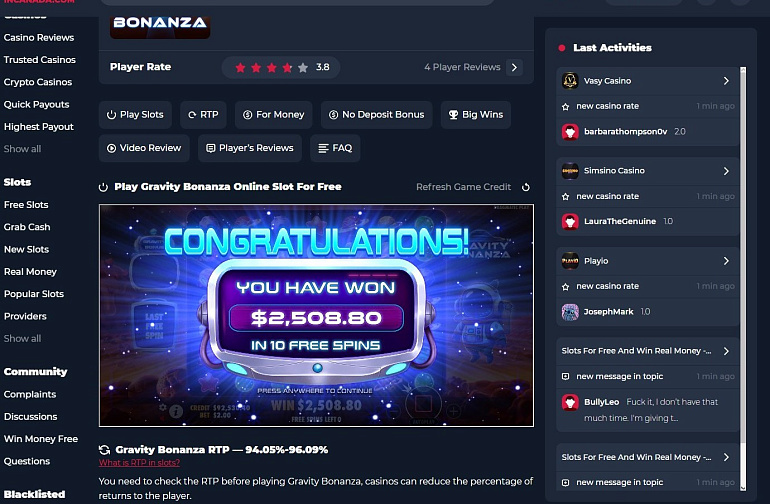Open the Video Review section
Viewport: 770px width, 504px height.
tap(144, 148)
